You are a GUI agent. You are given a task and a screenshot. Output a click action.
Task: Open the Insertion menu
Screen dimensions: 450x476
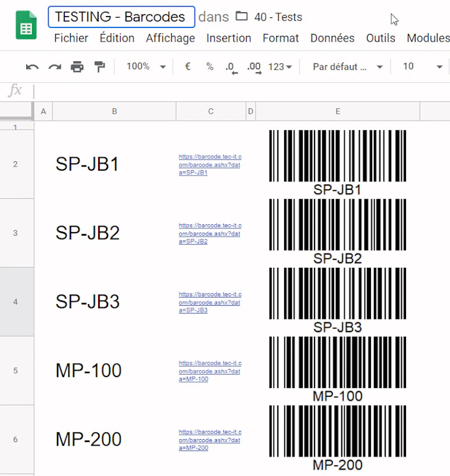coord(228,38)
